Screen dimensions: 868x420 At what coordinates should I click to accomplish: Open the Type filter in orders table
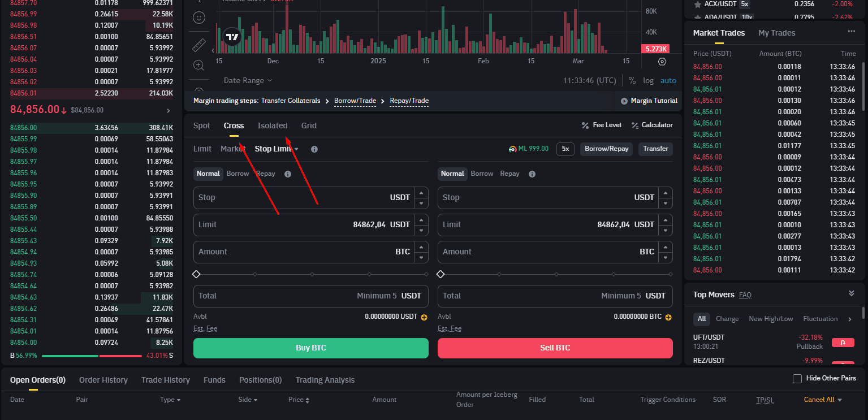(x=170, y=400)
